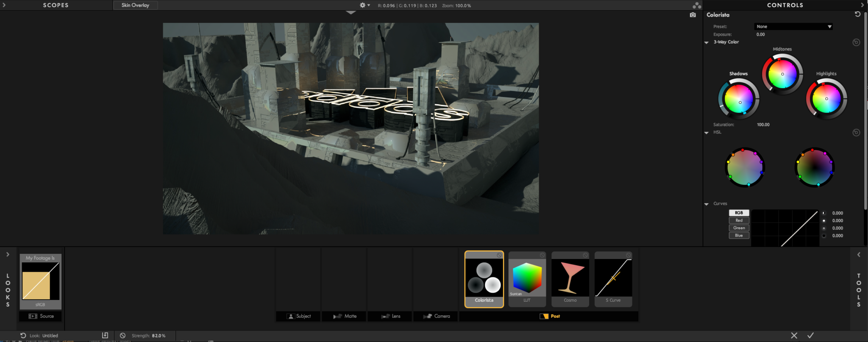Click the Strength value 82.0%
This screenshot has height=342, width=868.
[x=159, y=336]
